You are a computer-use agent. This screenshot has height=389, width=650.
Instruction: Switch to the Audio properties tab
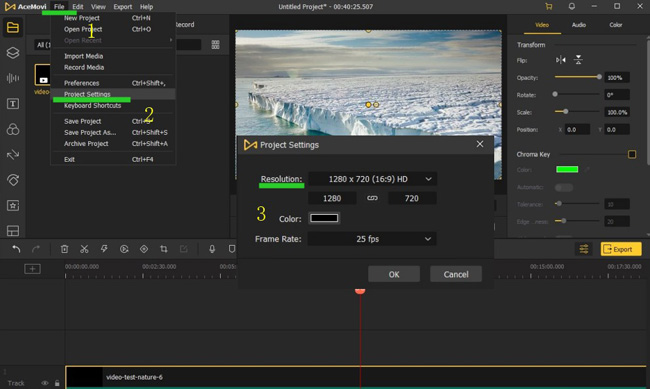[579, 25]
